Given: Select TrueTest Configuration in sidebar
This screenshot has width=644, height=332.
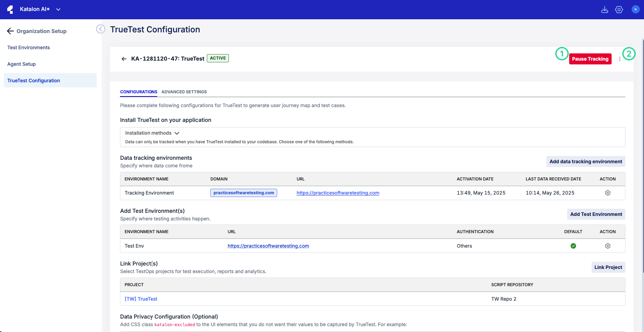Looking at the screenshot, I should (50, 80).
